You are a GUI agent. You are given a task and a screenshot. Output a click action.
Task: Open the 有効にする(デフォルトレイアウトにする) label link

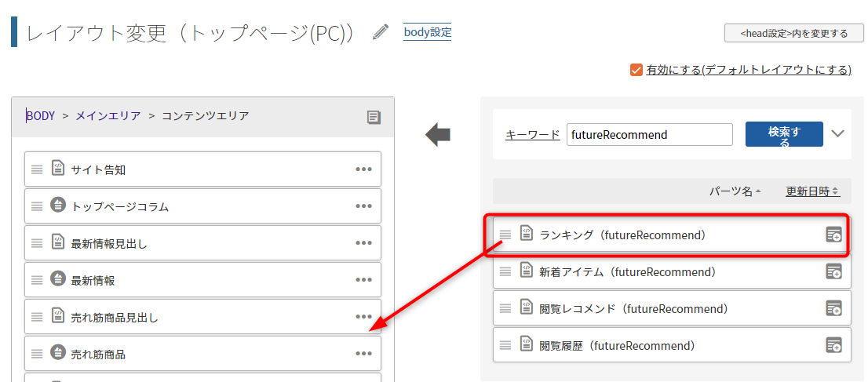[749, 70]
